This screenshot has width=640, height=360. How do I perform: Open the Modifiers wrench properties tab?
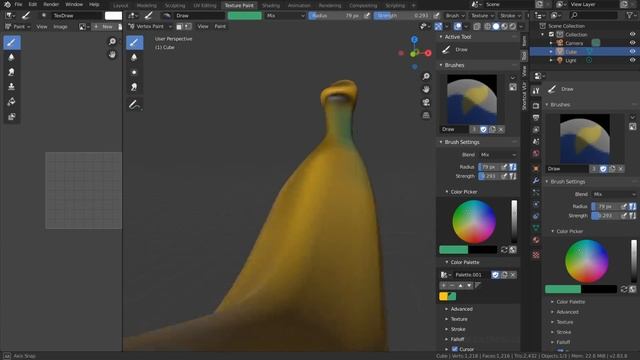point(536,180)
